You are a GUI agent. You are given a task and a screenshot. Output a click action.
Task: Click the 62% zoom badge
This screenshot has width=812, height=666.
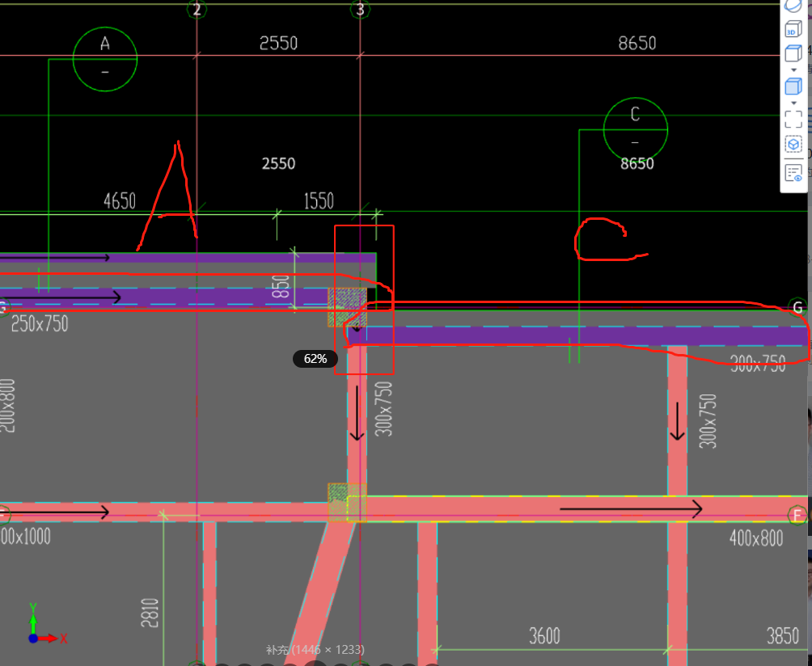coord(315,359)
